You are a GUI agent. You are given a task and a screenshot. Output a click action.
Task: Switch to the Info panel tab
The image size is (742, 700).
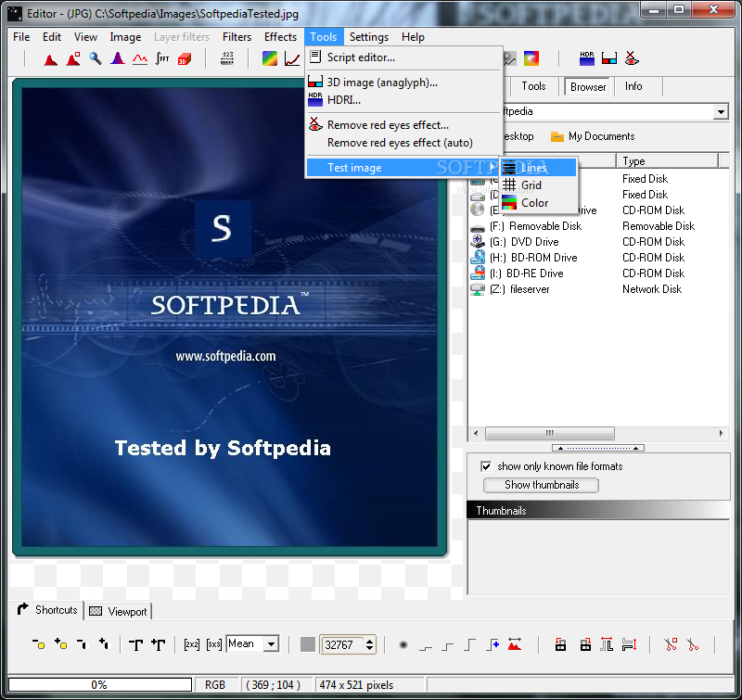tap(633, 86)
